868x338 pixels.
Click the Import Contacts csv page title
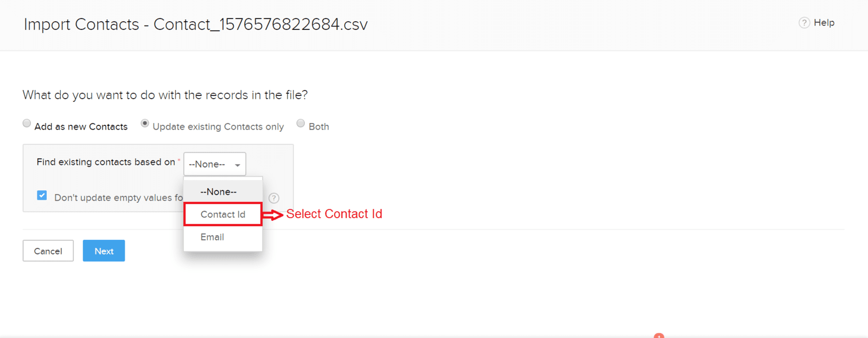pyautogui.click(x=196, y=24)
